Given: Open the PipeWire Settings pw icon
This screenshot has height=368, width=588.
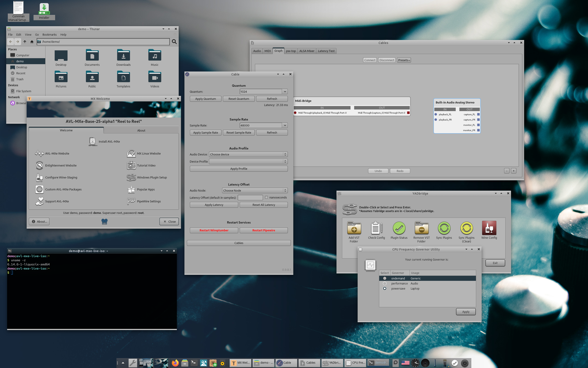Looking at the screenshot, I should coord(131,201).
